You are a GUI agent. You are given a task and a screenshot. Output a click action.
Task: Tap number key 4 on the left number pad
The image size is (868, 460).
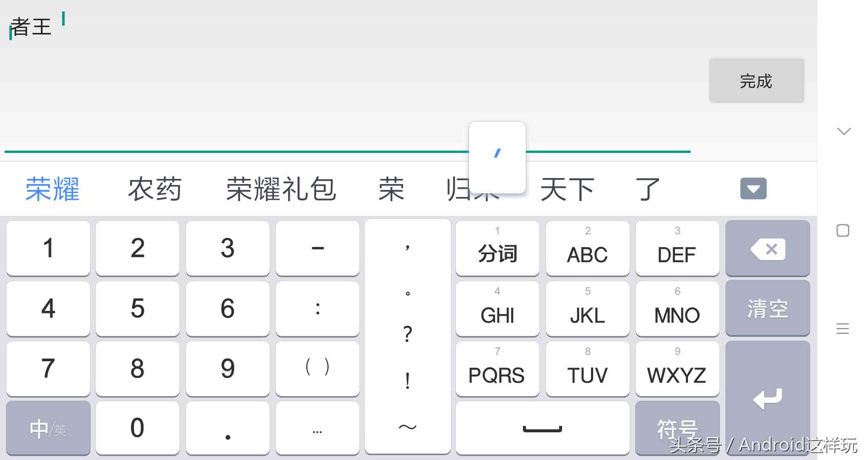48,308
